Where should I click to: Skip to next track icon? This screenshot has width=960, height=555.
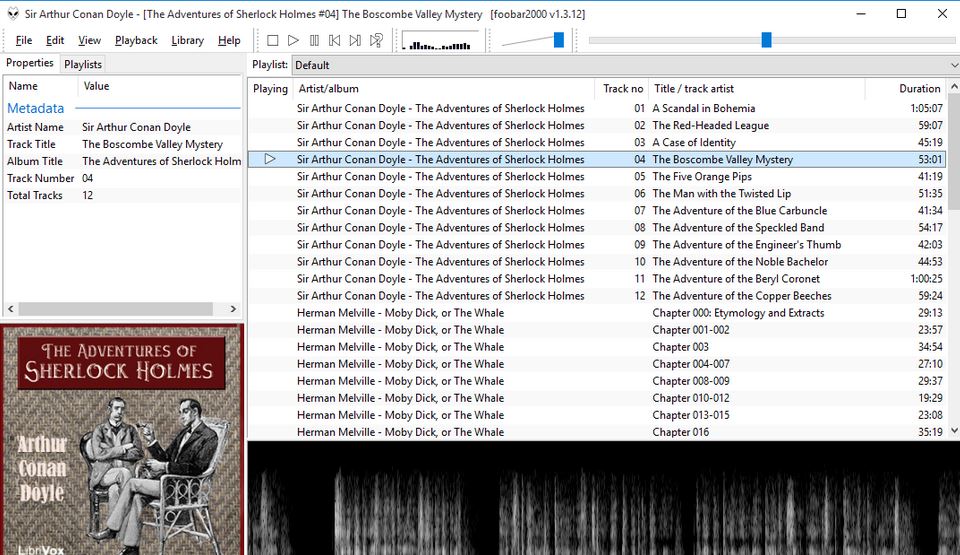point(355,40)
